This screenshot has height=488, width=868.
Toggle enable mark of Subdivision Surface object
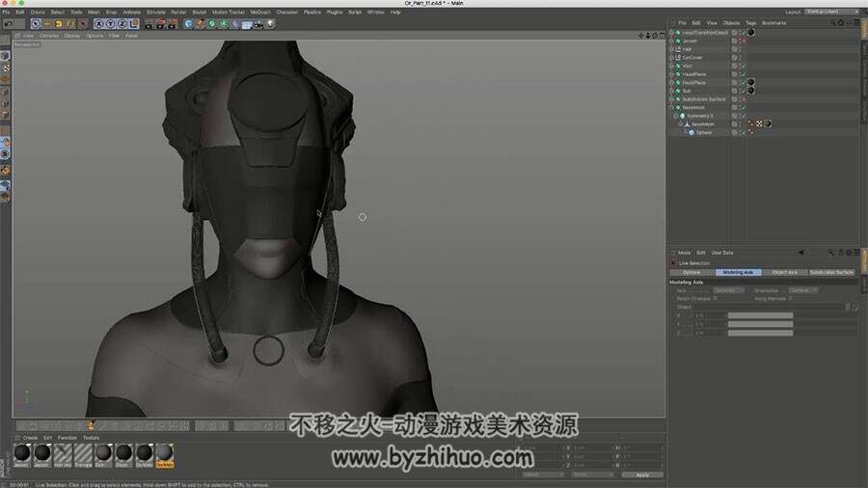coord(744,99)
